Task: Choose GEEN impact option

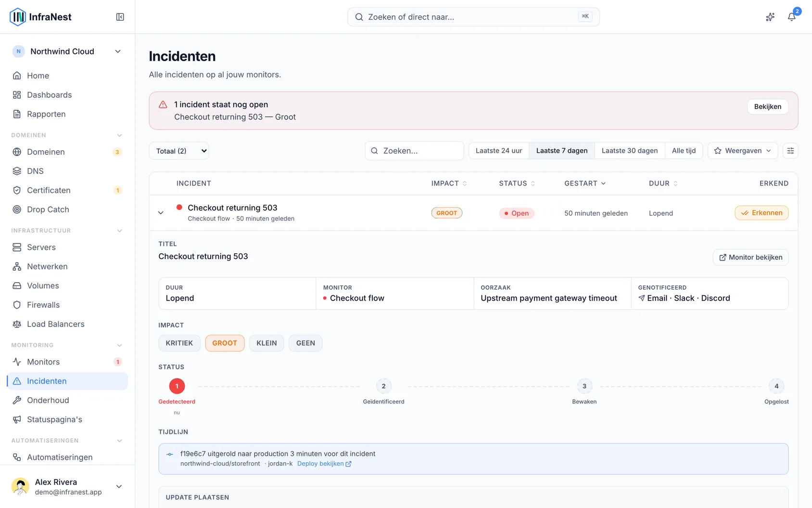Action: coord(305,343)
